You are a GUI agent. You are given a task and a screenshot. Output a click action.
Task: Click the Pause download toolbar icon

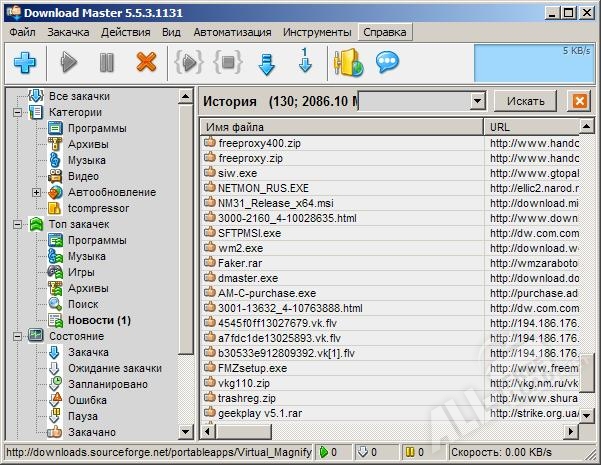click(x=106, y=63)
